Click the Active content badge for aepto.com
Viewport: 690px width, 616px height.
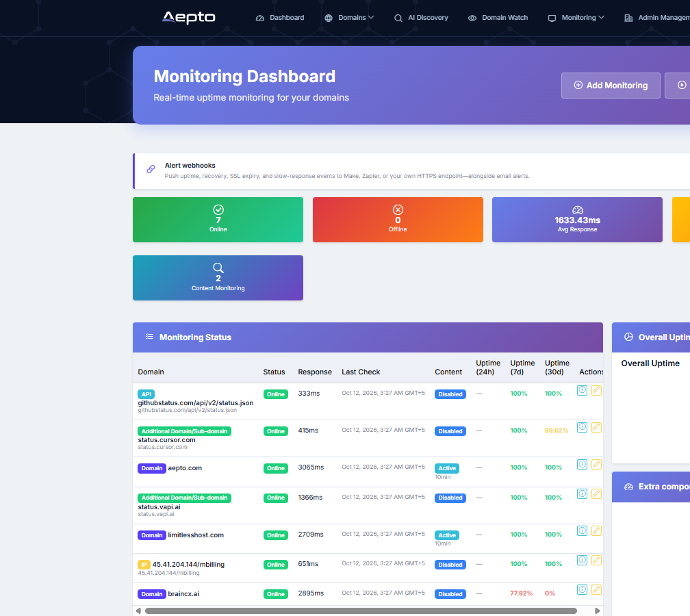(x=446, y=468)
